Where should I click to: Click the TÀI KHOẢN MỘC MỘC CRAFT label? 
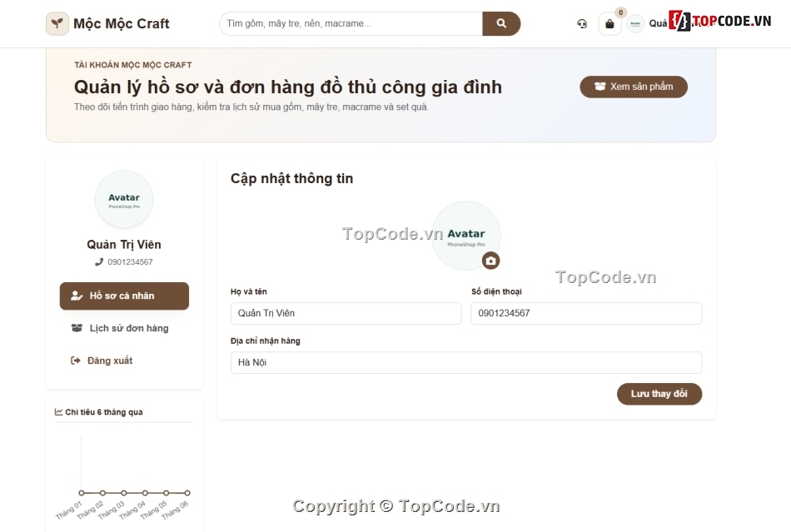coord(133,65)
